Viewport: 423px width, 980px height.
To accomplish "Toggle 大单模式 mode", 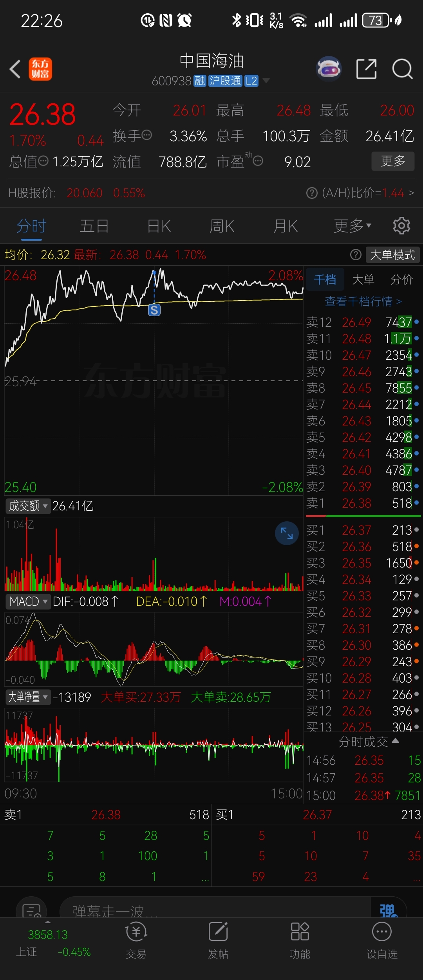I will coord(392,255).
